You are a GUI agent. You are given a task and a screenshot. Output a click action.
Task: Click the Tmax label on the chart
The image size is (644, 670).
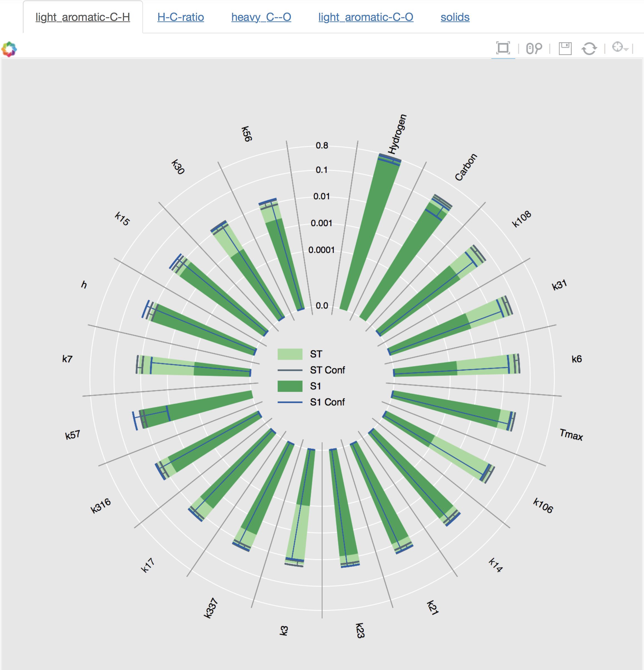571,435
